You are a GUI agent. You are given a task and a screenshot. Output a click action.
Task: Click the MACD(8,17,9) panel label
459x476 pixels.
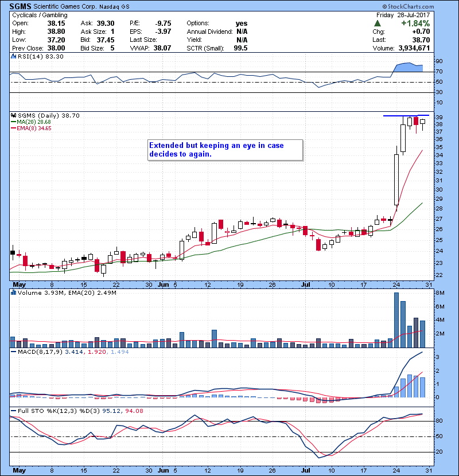pos(40,352)
